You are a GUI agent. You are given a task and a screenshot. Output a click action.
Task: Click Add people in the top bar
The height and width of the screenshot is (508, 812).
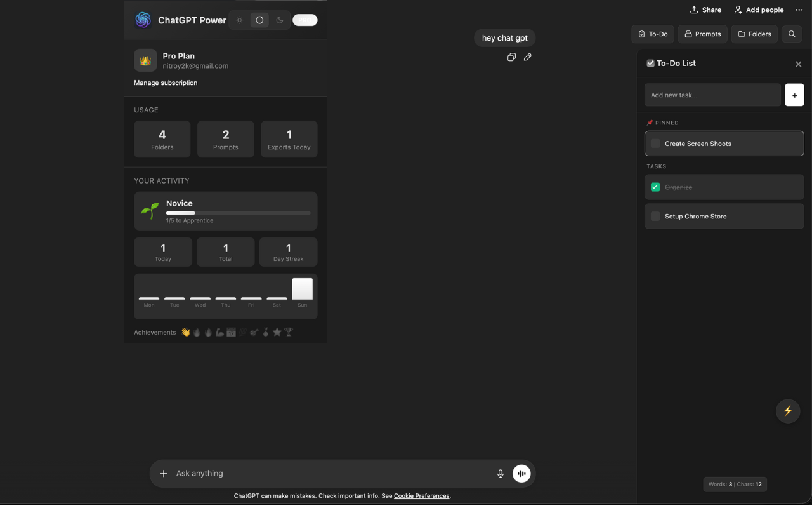click(x=759, y=10)
